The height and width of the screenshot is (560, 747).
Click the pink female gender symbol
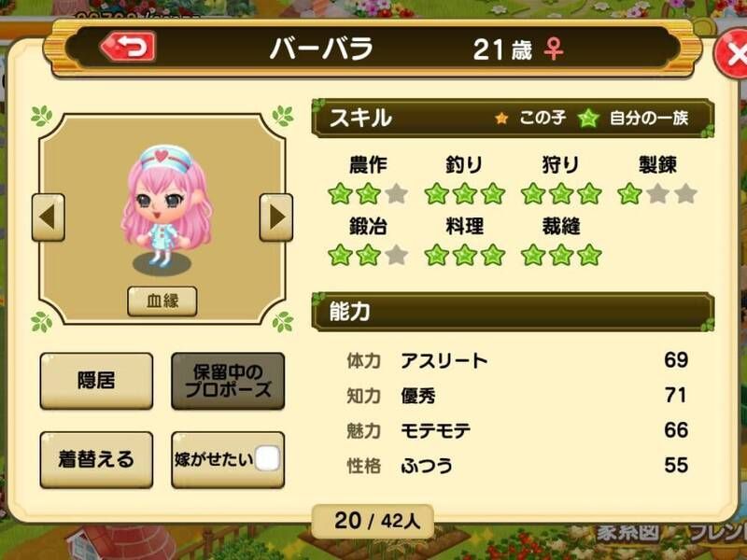click(x=554, y=49)
